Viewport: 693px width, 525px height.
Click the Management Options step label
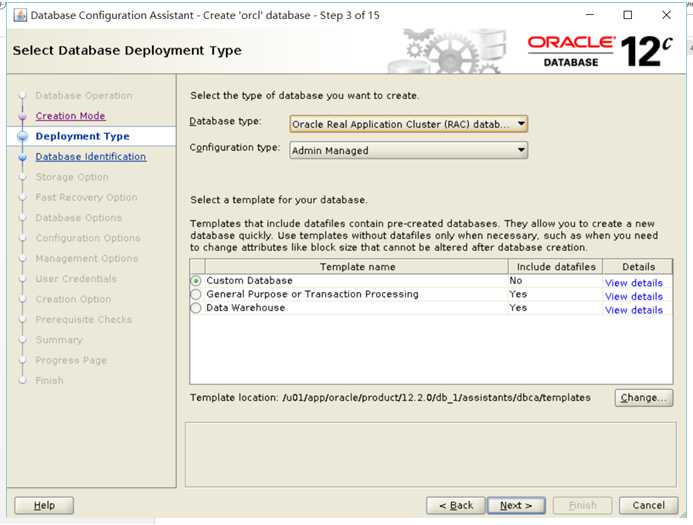[87, 258]
